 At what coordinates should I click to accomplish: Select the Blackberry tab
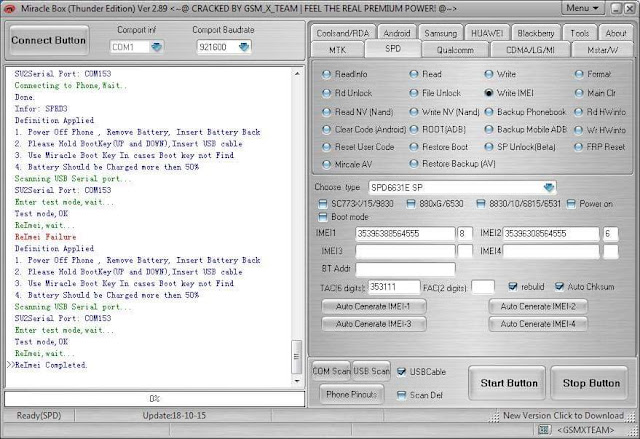tap(536, 33)
